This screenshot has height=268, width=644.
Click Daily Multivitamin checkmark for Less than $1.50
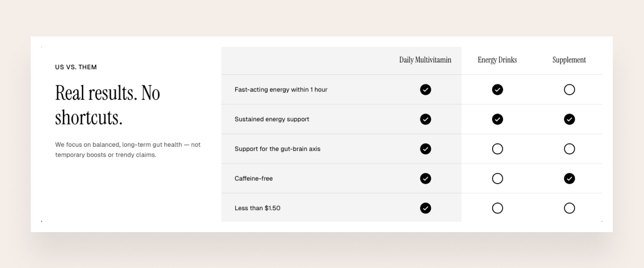tap(426, 208)
